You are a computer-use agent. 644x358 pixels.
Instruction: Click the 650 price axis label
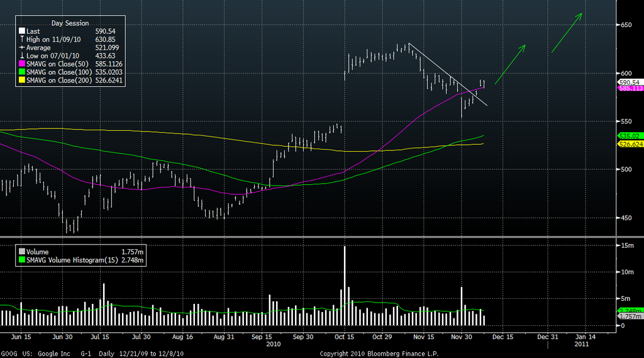click(626, 25)
